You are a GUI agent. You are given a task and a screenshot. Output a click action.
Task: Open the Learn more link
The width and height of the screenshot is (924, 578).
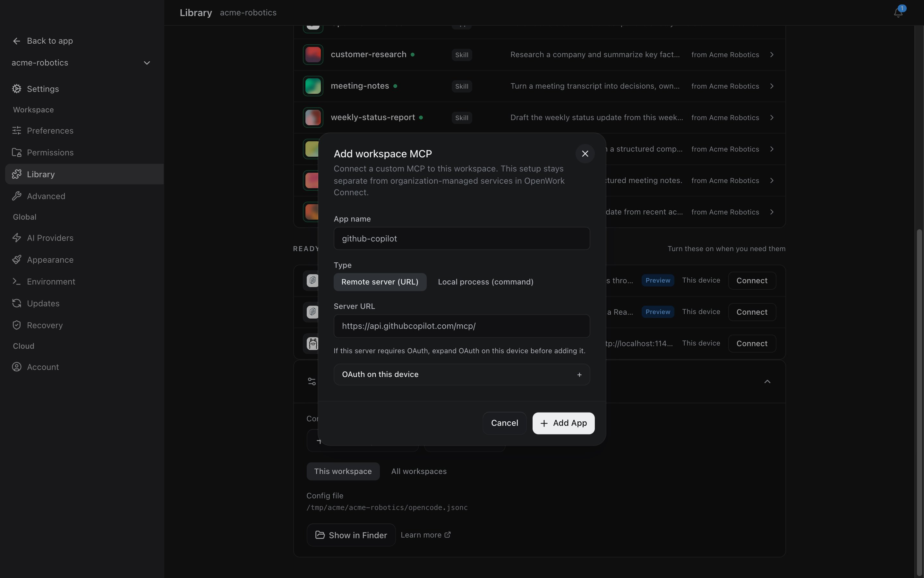point(426,535)
